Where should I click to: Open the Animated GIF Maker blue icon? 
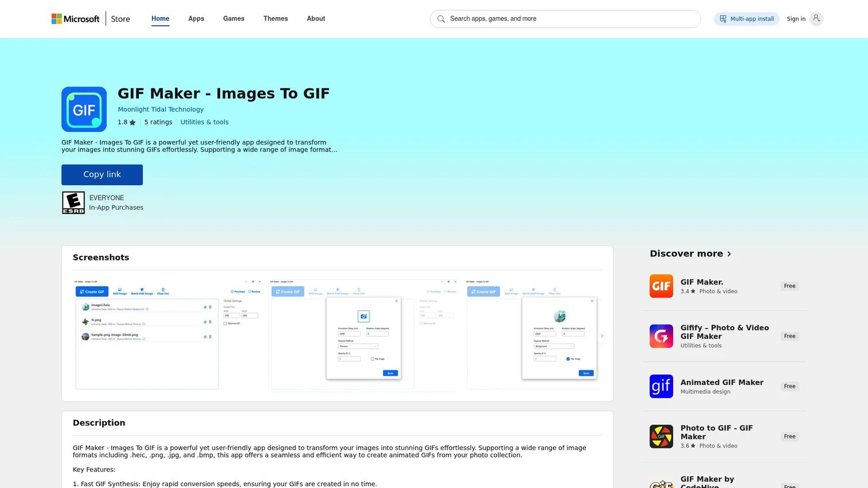(661, 387)
